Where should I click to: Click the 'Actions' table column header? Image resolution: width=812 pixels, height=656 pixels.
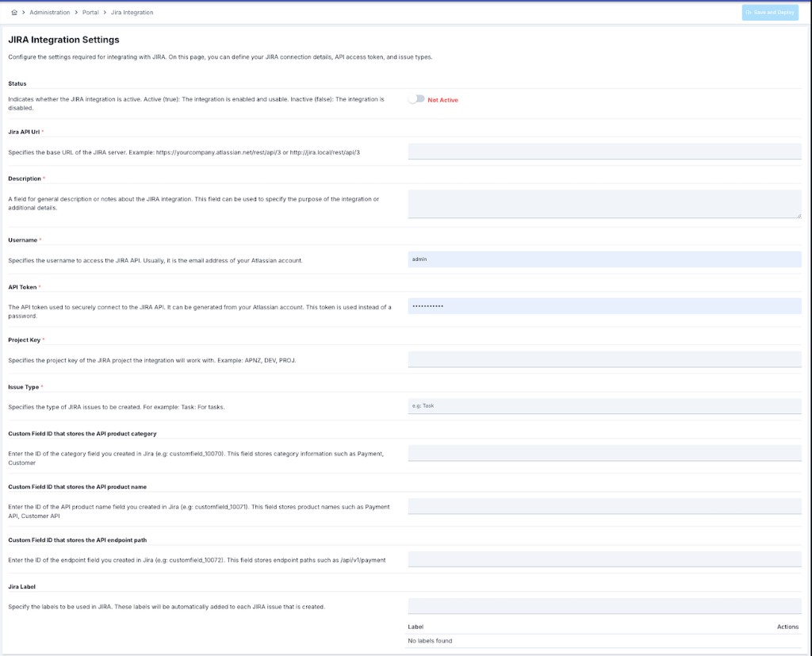click(x=787, y=627)
